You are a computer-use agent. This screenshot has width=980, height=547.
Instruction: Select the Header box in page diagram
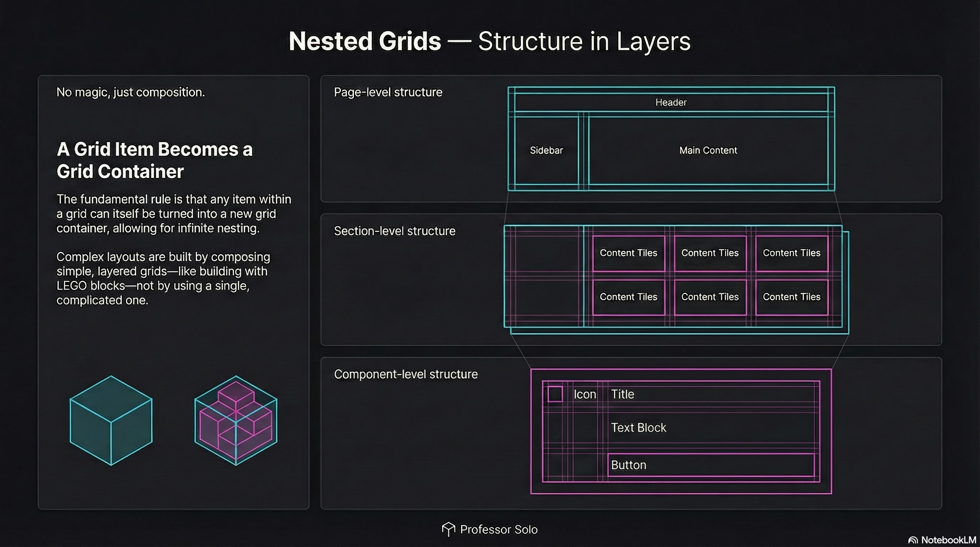pyautogui.click(x=671, y=102)
